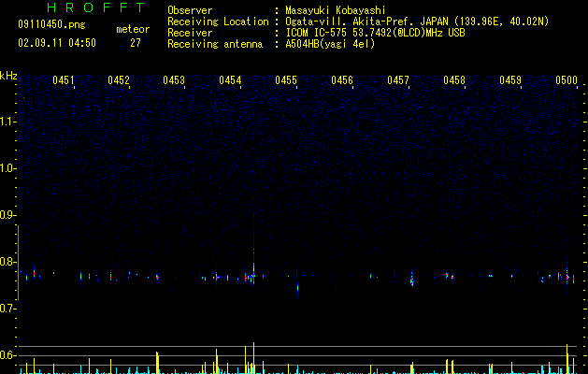Viewport: 588px width, 374px height.
Task: Click antenna value A504HB(yagi 4el)
Action: tap(330, 44)
